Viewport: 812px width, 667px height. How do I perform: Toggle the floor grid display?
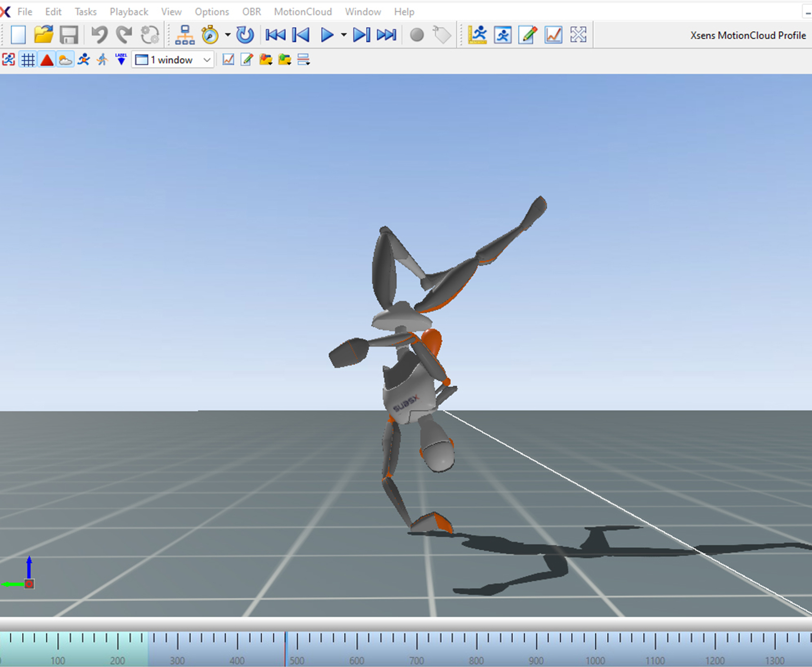[28, 60]
